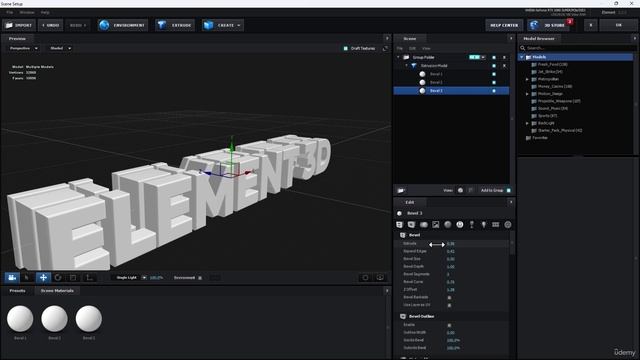Viewport: 640px width, 360px height.
Task: Collapse the Extrusion Model tree arrow
Action: tap(407, 65)
